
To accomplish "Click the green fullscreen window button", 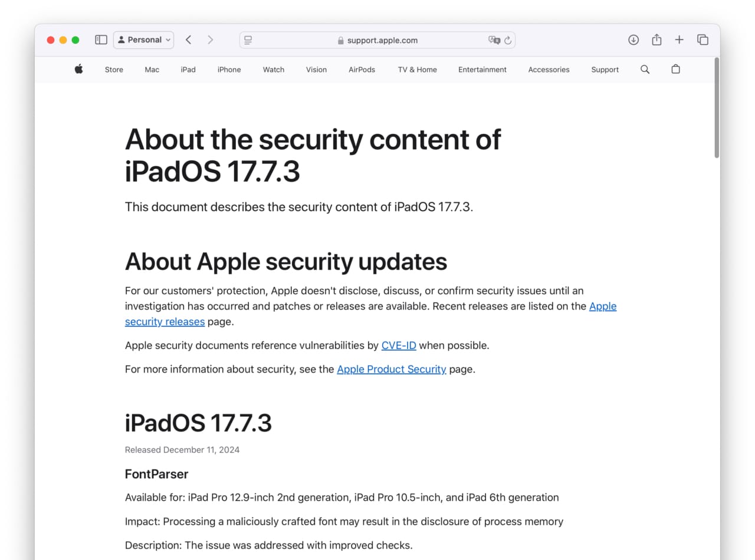I will tap(75, 40).
